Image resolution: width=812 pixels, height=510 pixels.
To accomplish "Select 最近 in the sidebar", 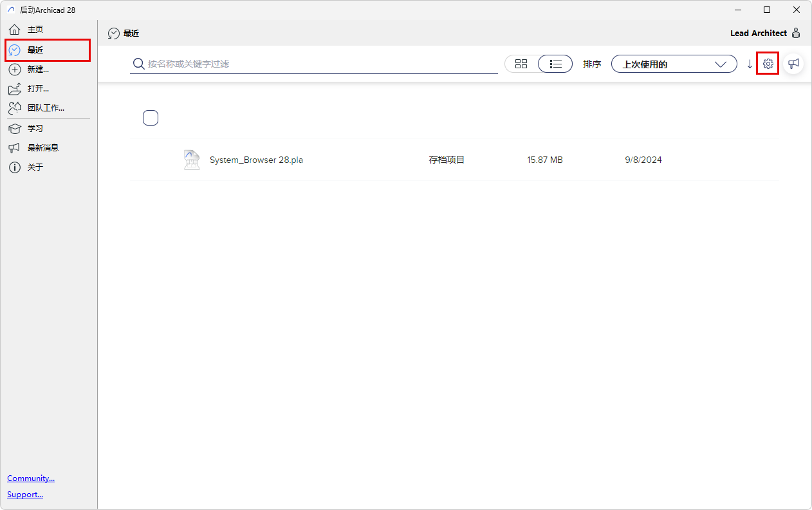I will point(48,50).
